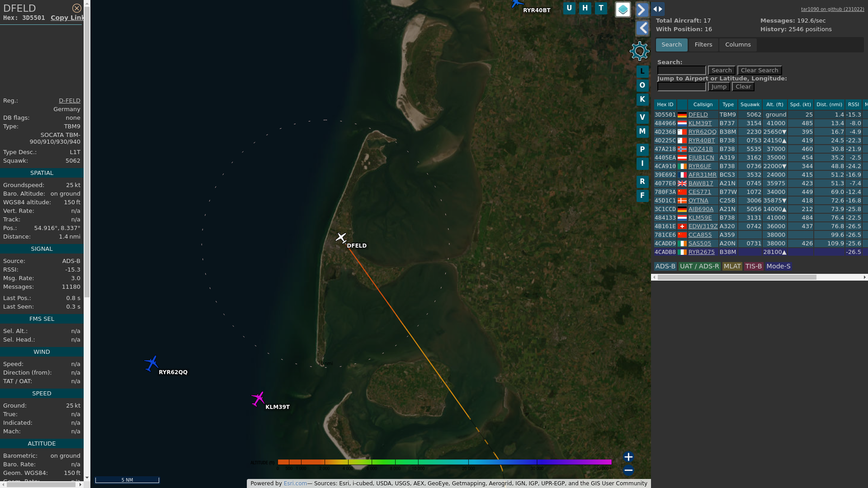Open settings gear icon
The height and width of the screenshot is (488, 868).
[640, 51]
